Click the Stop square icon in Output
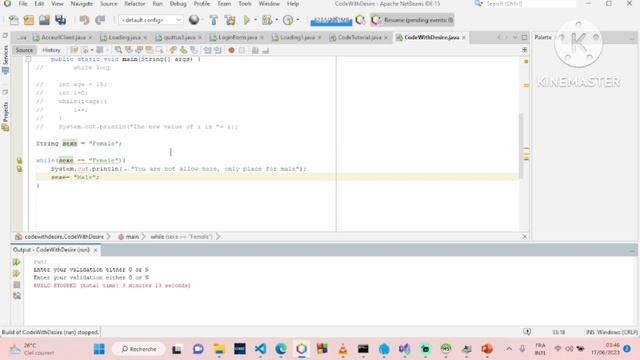 (x=17, y=284)
